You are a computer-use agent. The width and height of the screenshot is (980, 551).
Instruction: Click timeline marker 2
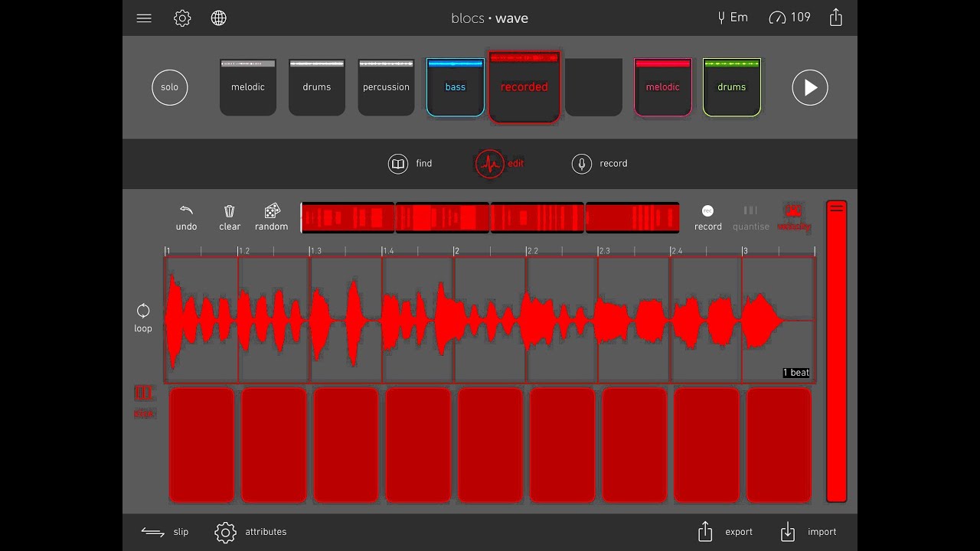pos(456,251)
